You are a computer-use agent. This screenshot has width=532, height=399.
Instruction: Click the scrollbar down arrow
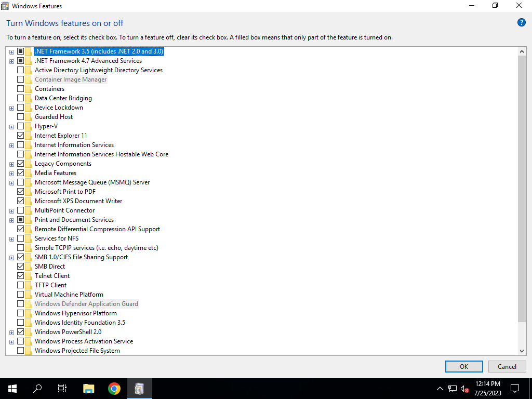(x=522, y=351)
